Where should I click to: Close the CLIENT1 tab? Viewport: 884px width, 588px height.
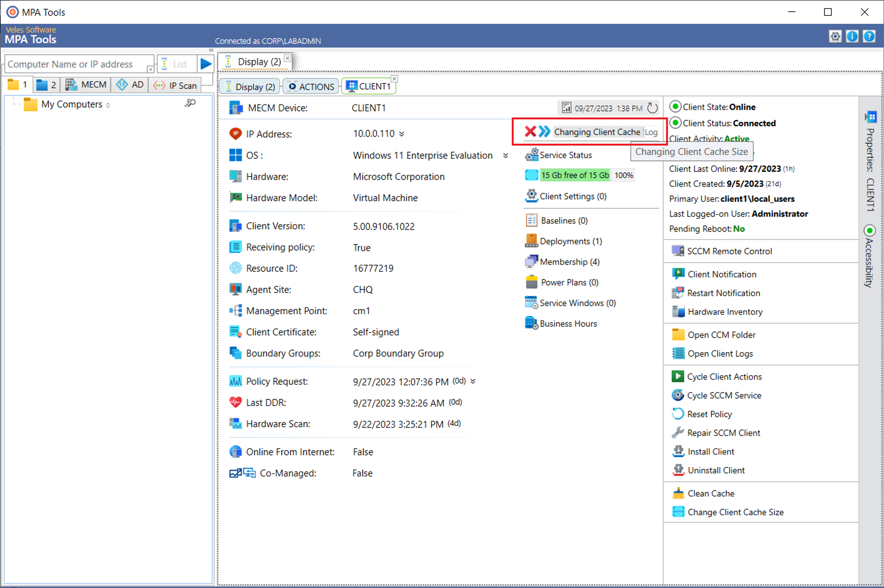pyautogui.click(x=394, y=79)
